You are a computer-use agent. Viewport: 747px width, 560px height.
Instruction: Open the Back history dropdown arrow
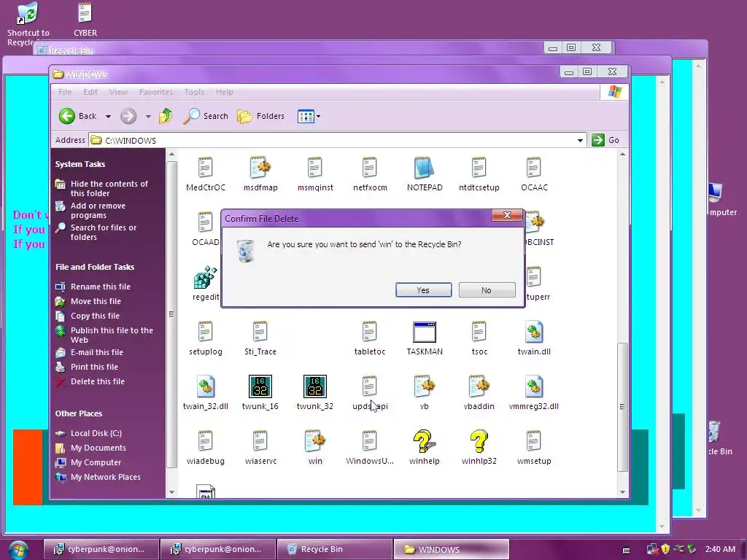coord(108,116)
